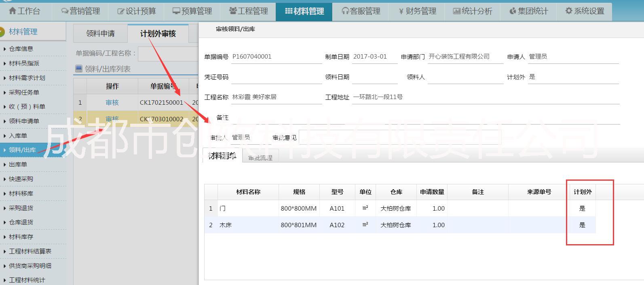644x285 pixels.
Task: Select the 木床 material row
Action: coord(400,225)
